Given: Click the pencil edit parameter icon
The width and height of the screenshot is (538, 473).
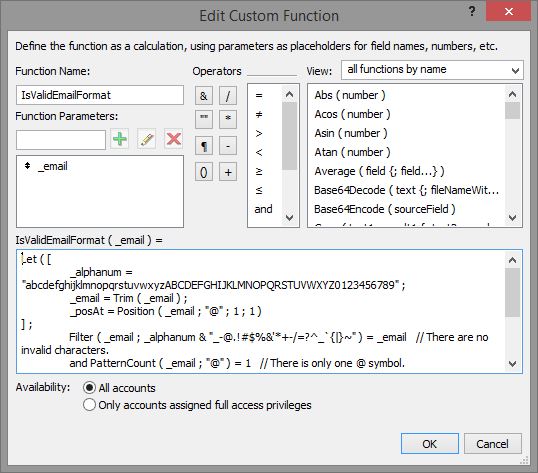Looking at the screenshot, I should (x=147, y=139).
